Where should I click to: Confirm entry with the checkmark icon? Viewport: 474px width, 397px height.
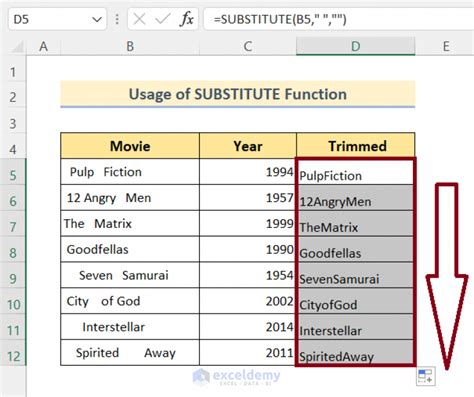pos(163,19)
